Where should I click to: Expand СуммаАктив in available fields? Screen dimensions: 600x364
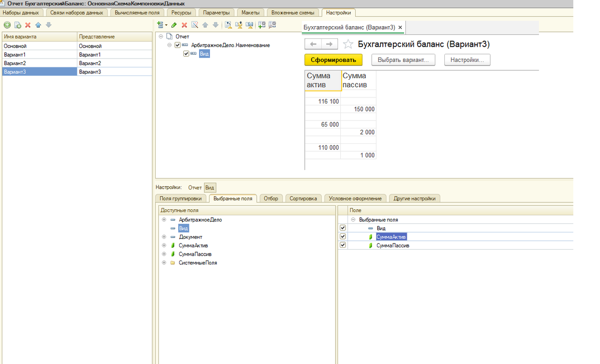point(164,245)
